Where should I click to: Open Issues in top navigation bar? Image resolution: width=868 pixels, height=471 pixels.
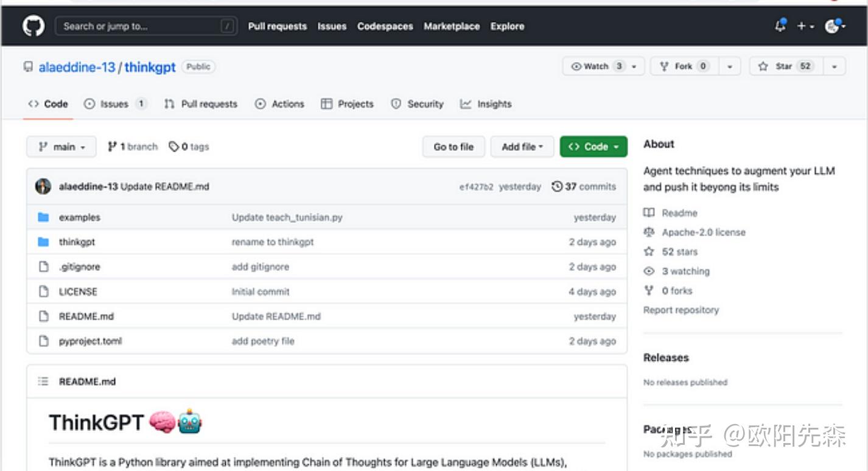tap(332, 26)
